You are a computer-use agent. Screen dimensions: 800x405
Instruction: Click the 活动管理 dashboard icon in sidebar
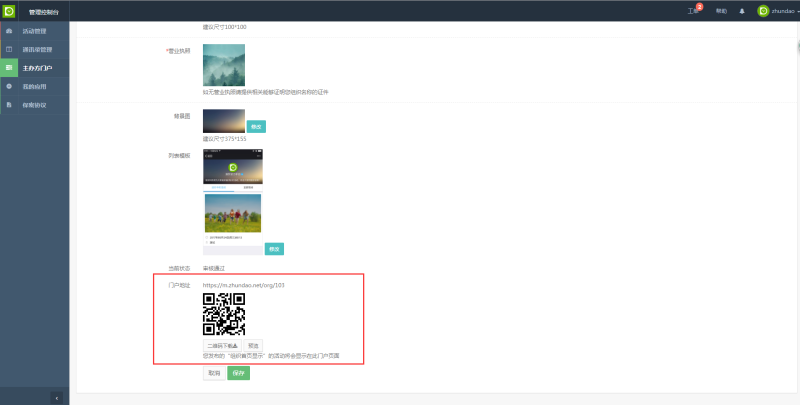(9, 31)
